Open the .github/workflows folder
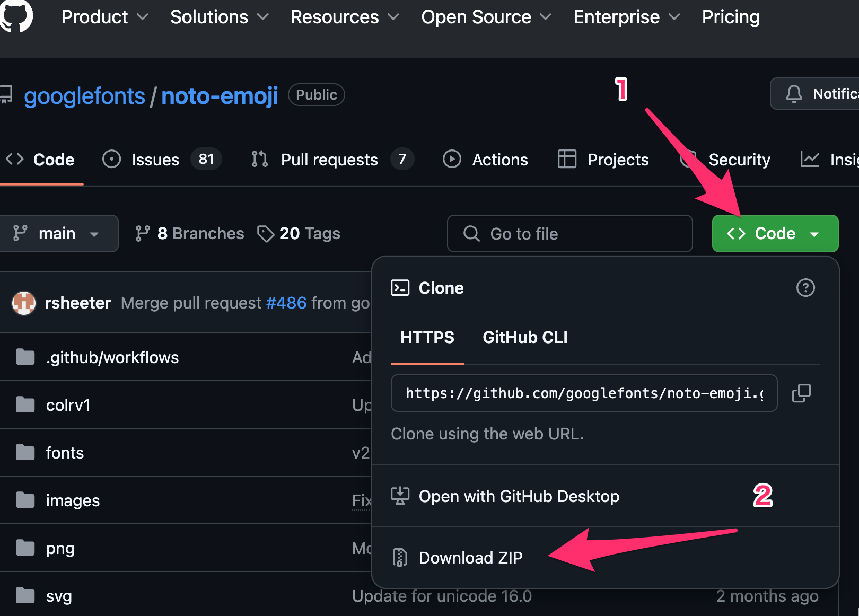Viewport: 859px width, 616px height. click(x=112, y=357)
